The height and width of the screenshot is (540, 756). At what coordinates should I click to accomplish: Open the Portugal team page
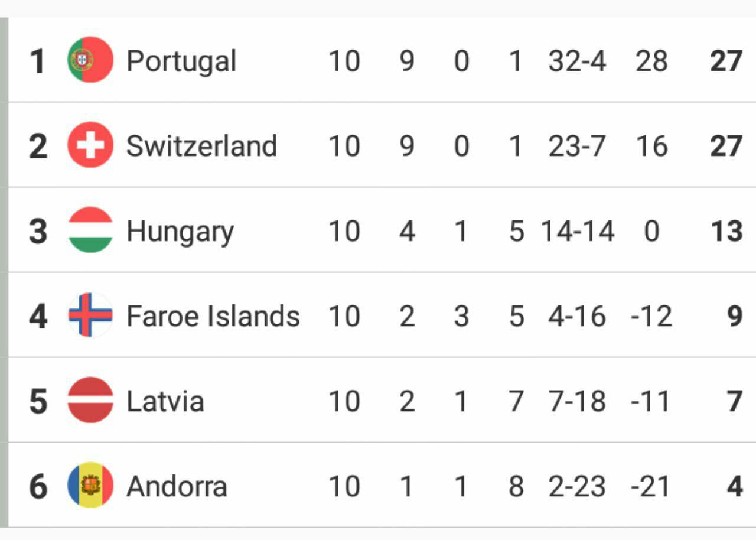[x=181, y=61]
